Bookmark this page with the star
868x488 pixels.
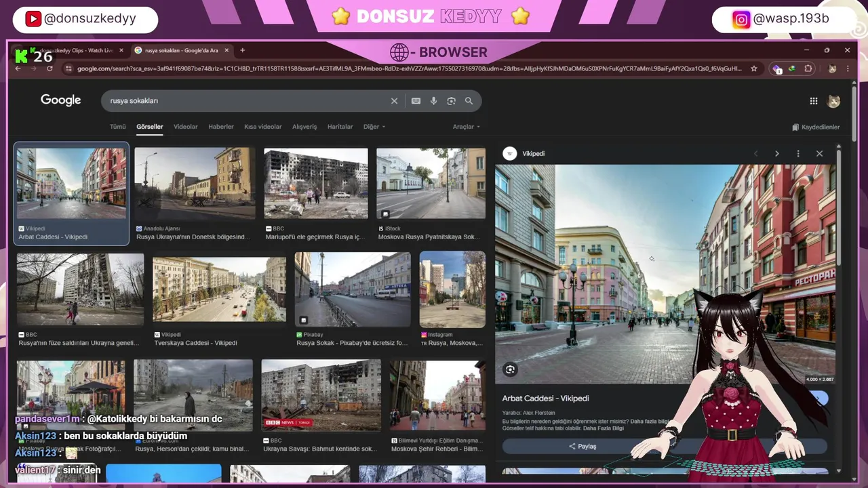click(754, 68)
